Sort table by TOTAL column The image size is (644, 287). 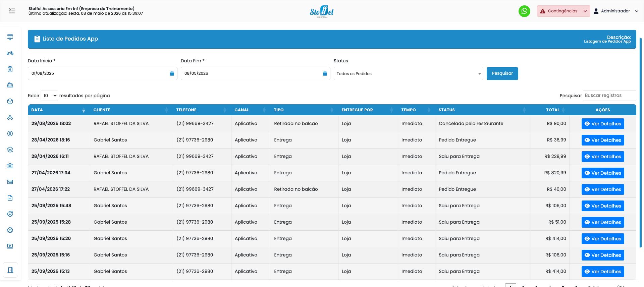point(550,110)
